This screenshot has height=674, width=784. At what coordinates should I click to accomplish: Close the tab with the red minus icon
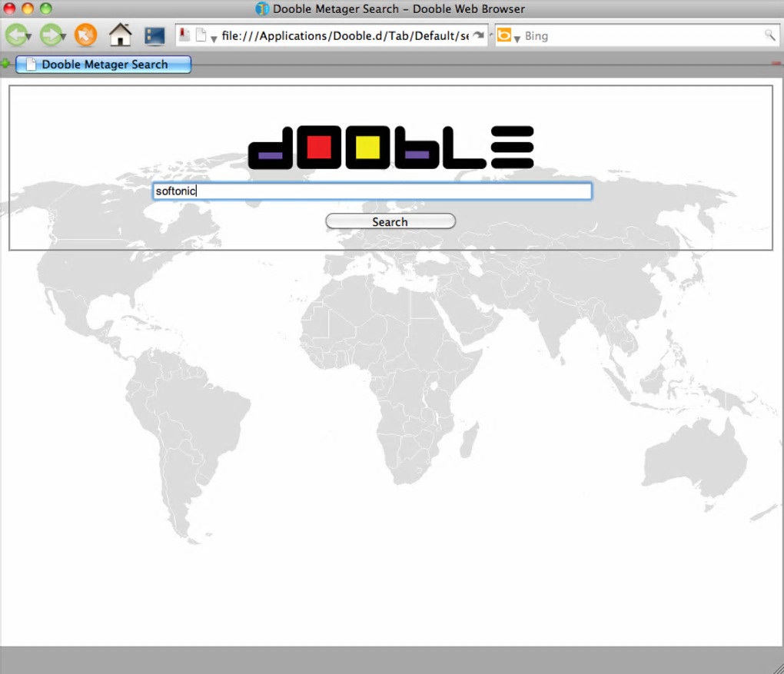[776, 64]
